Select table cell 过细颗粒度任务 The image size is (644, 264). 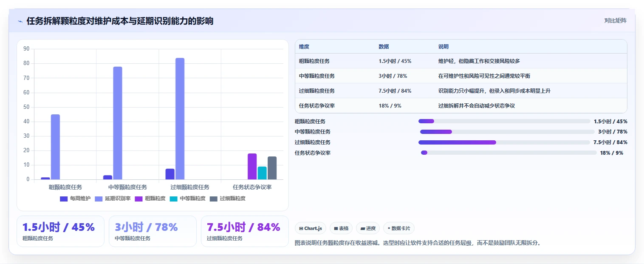[317, 91]
